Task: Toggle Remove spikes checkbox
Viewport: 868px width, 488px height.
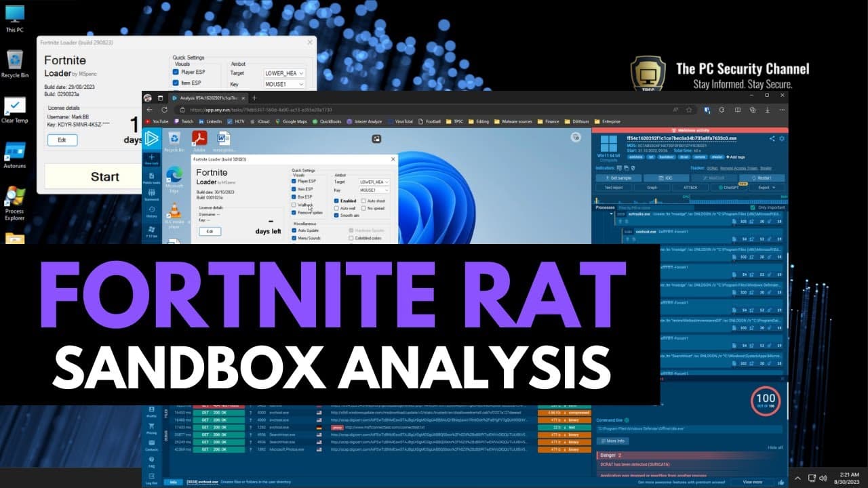Action: point(294,212)
